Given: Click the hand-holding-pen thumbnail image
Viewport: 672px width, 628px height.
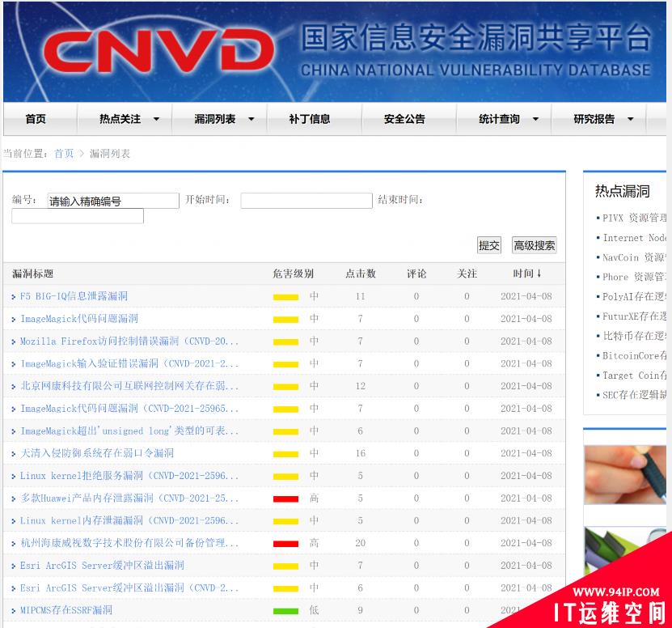Looking at the screenshot, I should tap(625, 474).
